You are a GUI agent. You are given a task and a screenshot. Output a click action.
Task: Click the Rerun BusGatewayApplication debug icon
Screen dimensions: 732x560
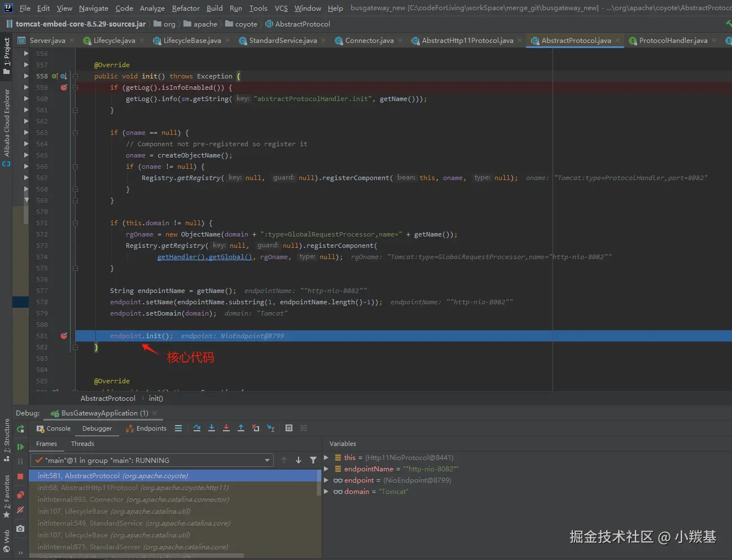pyautogui.click(x=21, y=429)
